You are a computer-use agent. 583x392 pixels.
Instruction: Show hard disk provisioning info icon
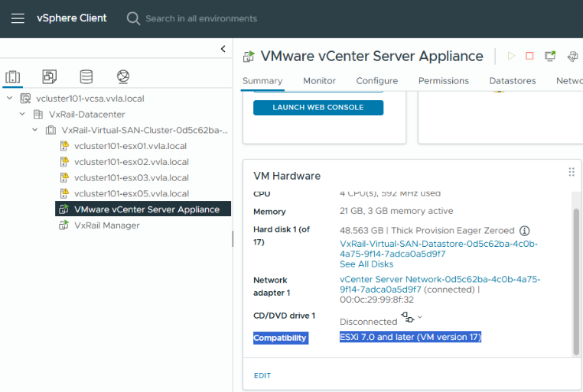pos(524,231)
